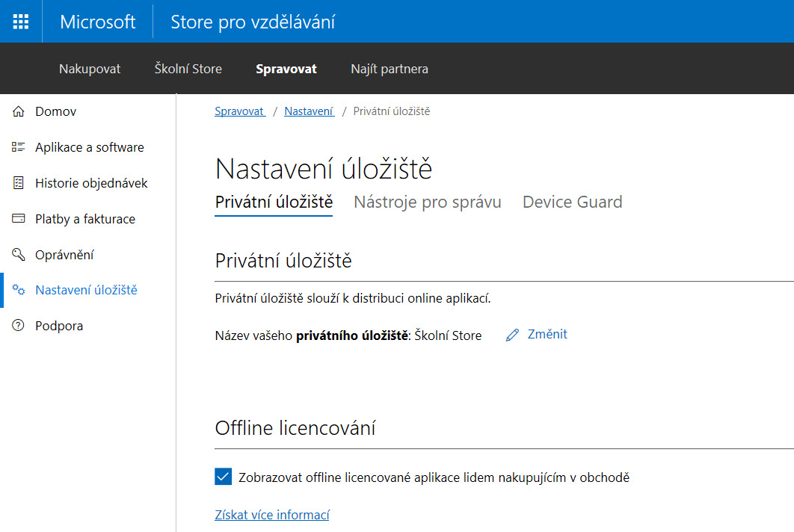
Task: Click the Historie objednávek icon
Action: point(19,183)
